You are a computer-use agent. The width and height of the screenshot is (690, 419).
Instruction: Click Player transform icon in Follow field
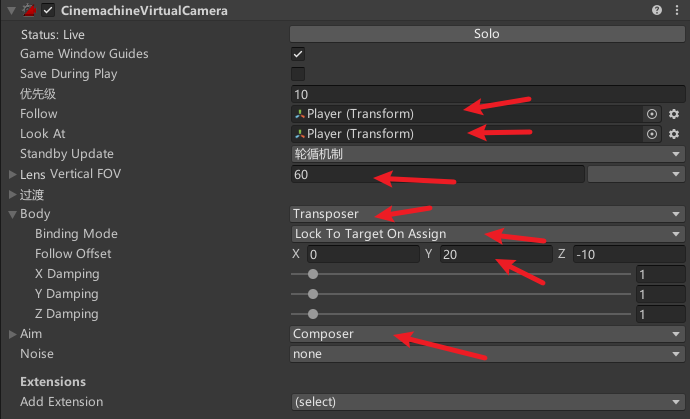(300, 114)
